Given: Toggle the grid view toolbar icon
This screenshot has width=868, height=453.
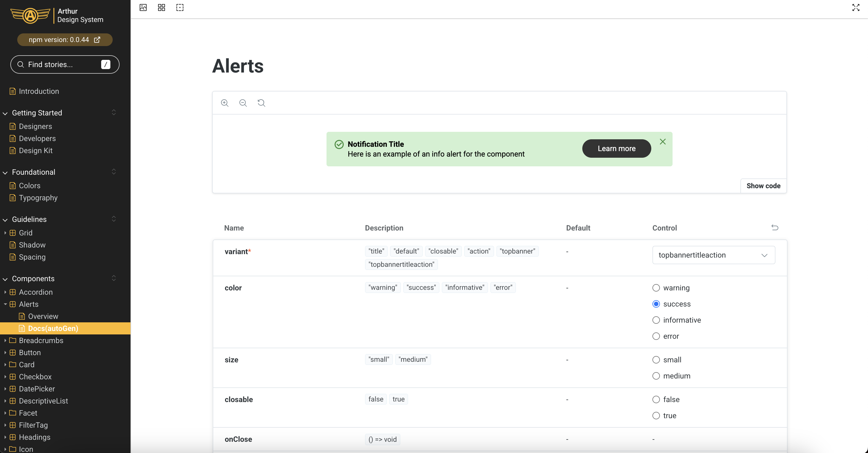Looking at the screenshot, I should (162, 7).
